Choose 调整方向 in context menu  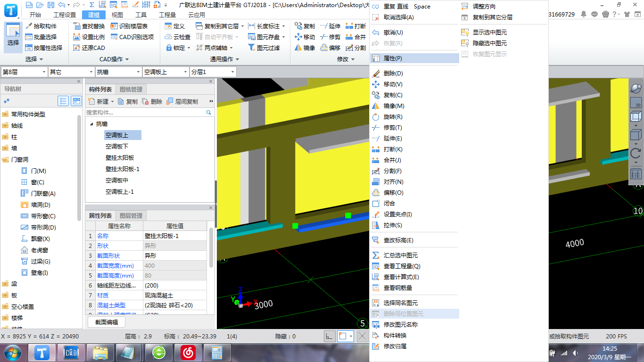click(x=504, y=7)
